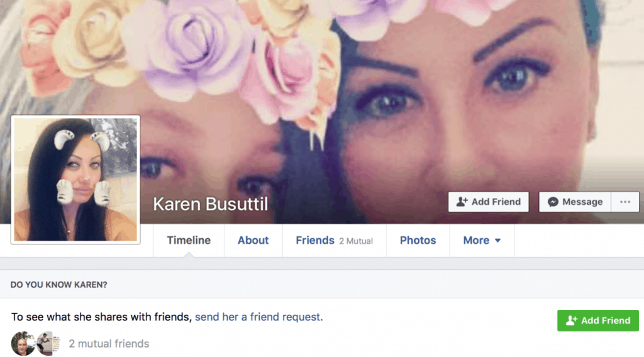This screenshot has height=357, width=644.
Task: Click the second mutual friend avatar
Action: (x=48, y=343)
